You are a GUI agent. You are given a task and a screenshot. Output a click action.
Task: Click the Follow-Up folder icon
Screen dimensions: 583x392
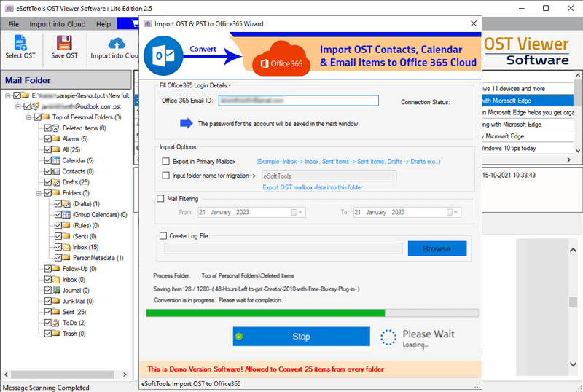point(56,269)
